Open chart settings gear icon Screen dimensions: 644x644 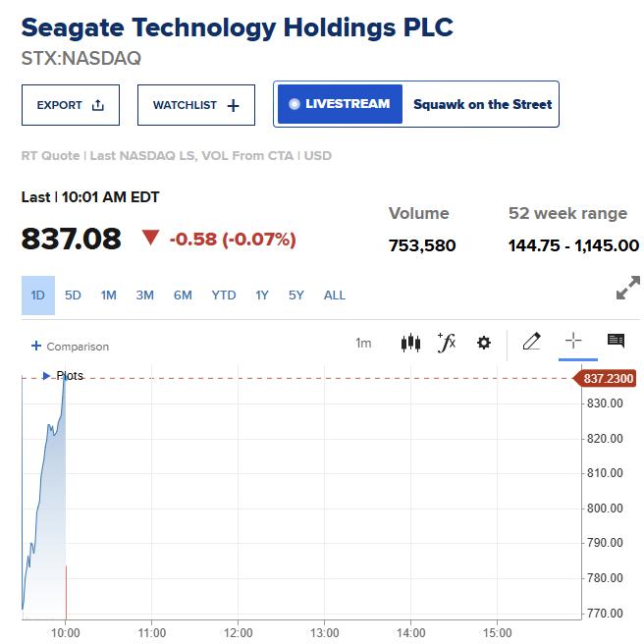pos(483,343)
